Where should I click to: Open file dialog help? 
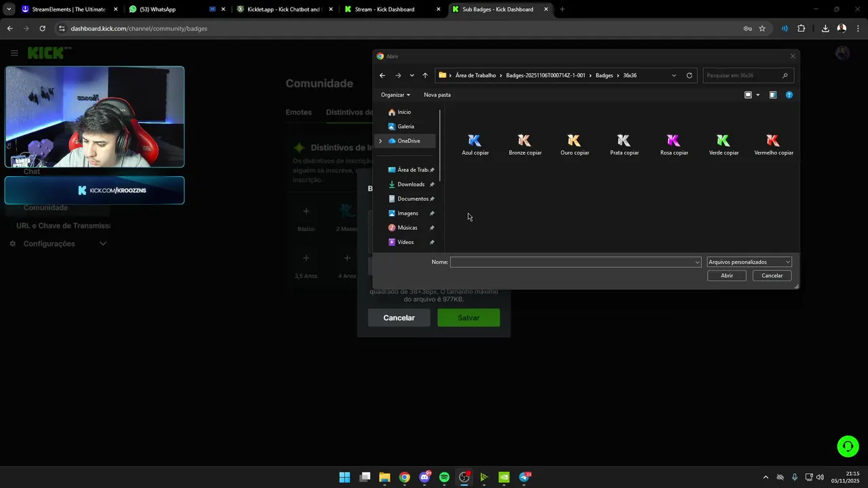pyautogui.click(x=789, y=95)
